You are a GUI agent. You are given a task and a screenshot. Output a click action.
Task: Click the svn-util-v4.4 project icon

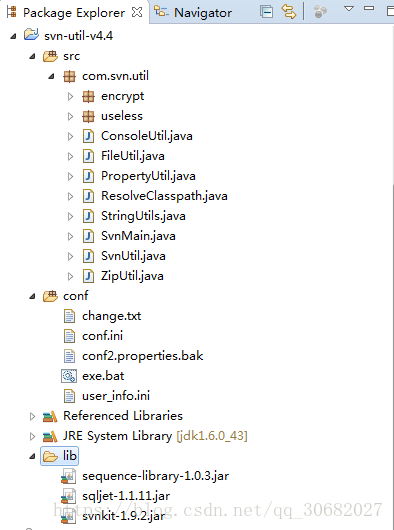(31, 34)
